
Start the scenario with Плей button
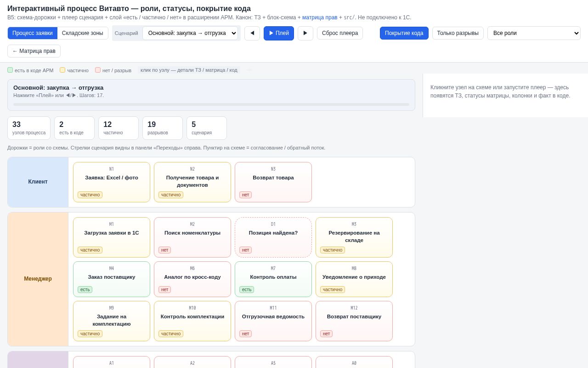click(x=279, y=33)
